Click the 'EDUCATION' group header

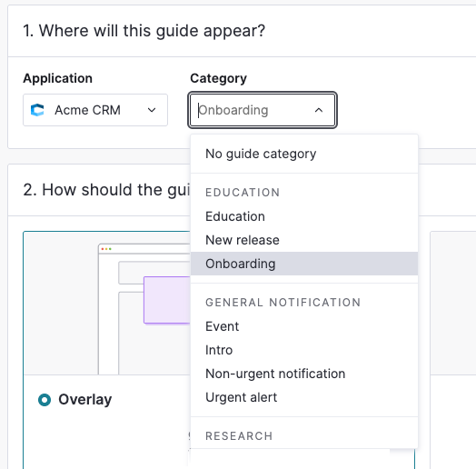coord(243,193)
